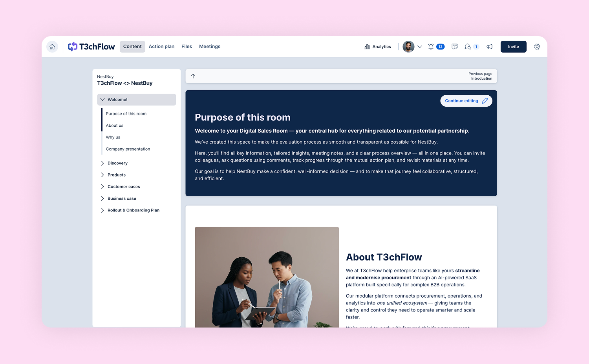The height and width of the screenshot is (364, 589).
Task: Click the T3chFlow logo
Action: (91, 47)
